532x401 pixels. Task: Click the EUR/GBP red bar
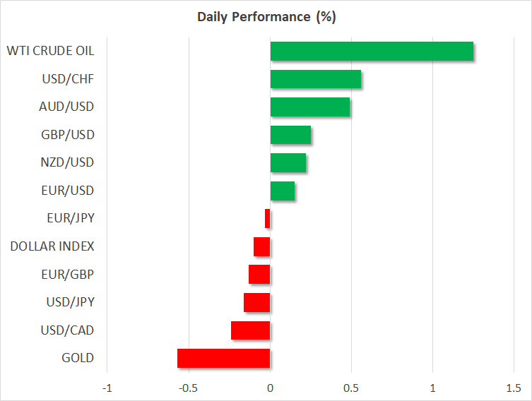point(259,274)
